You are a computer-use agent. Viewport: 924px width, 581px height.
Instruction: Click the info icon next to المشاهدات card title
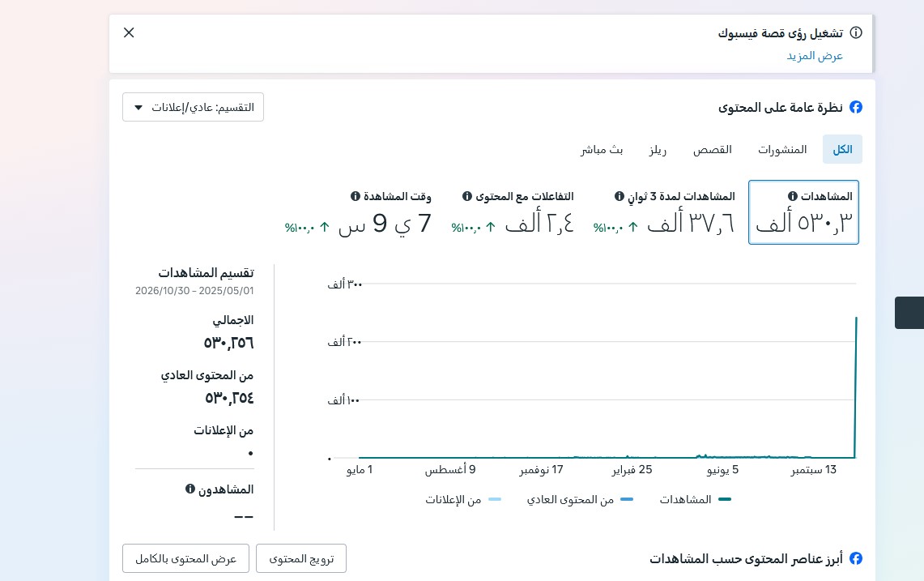[x=793, y=196]
